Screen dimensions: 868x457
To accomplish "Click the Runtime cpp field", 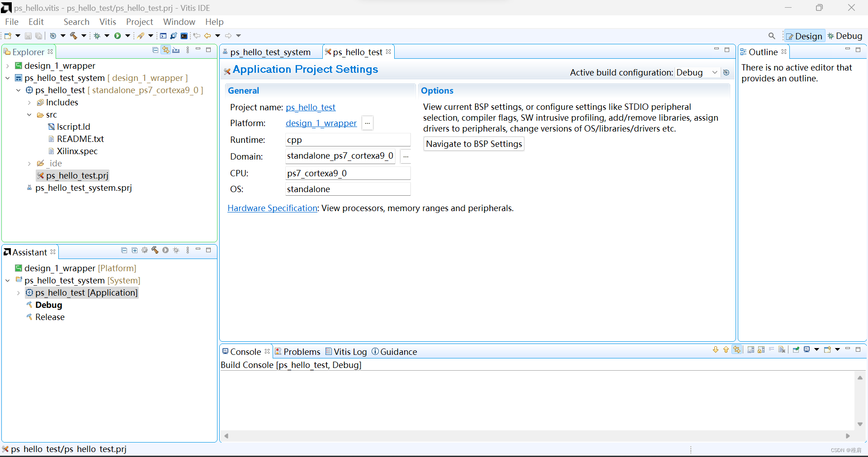I will point(348,140).
